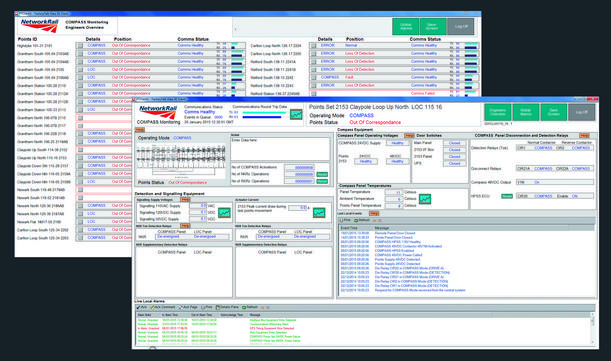Image resolution: width=611 pixels, height=361 pixels.
Task: Click Help button above Operating Mode panel
Action: point(140,129)
